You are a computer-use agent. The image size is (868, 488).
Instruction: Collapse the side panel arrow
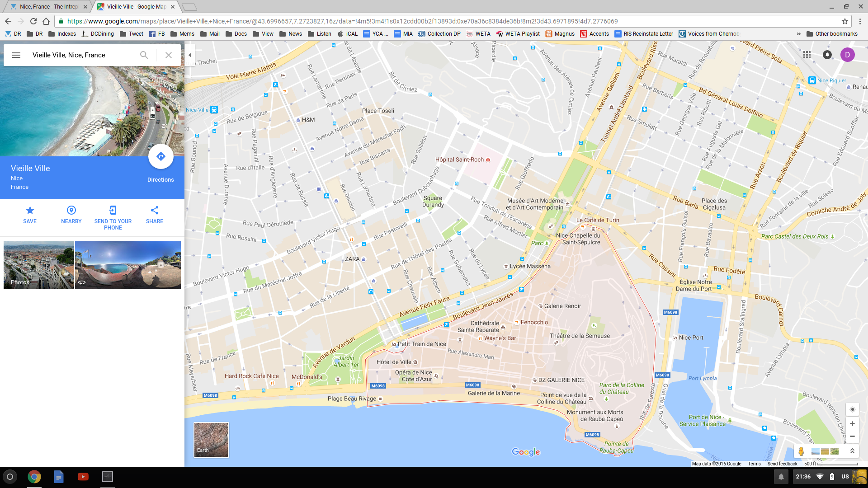tap(190, 55)
